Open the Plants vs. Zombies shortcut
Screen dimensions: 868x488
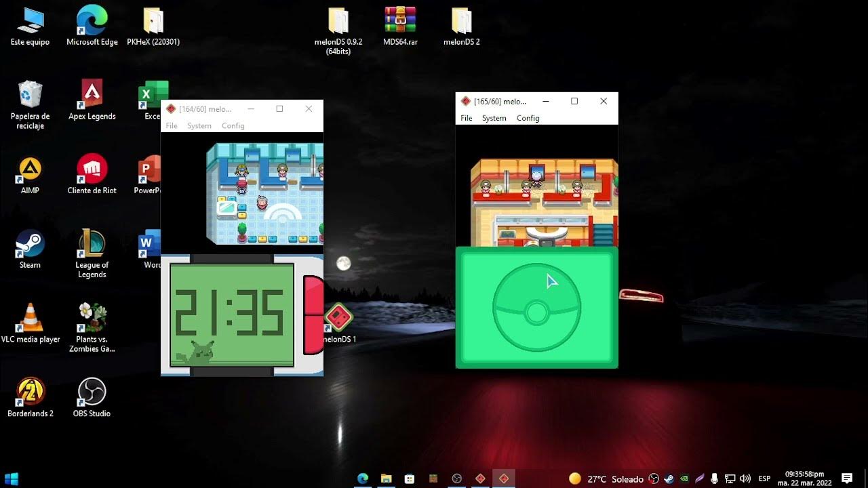(92, 328)
